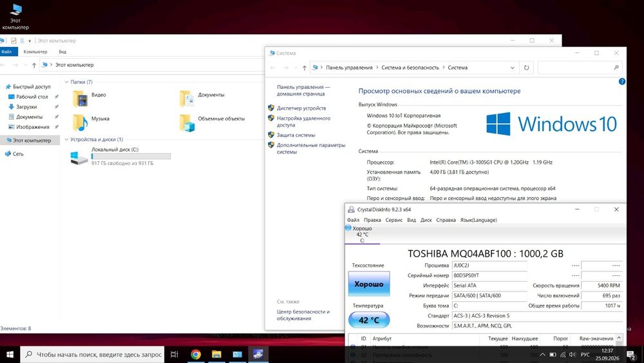Switch to File Explorer on the taskbar
Viewport: 644px width, 363px height.
216,355
